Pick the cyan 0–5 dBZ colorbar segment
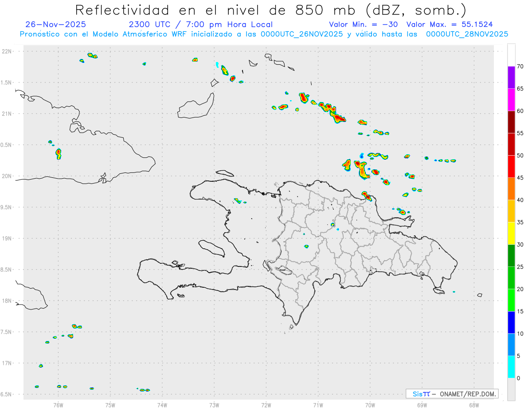532x411 pixels. (511, 367)
